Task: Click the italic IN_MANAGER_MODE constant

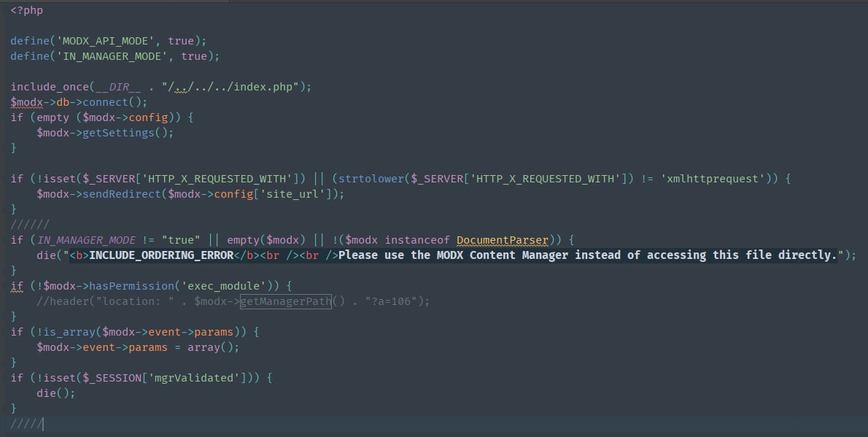Action: pyautogui.click(x=86, y=240)
